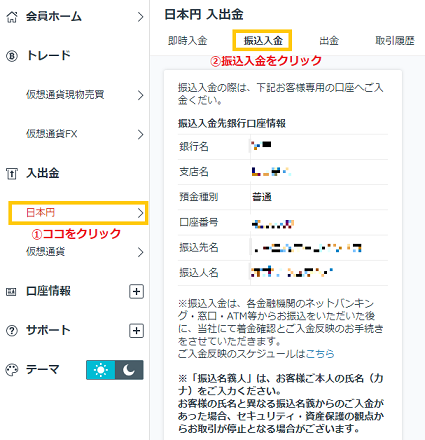Screen dimensions: 425x440
Task: Switch to the 振込入金 tab
Action: pos(263,41)
